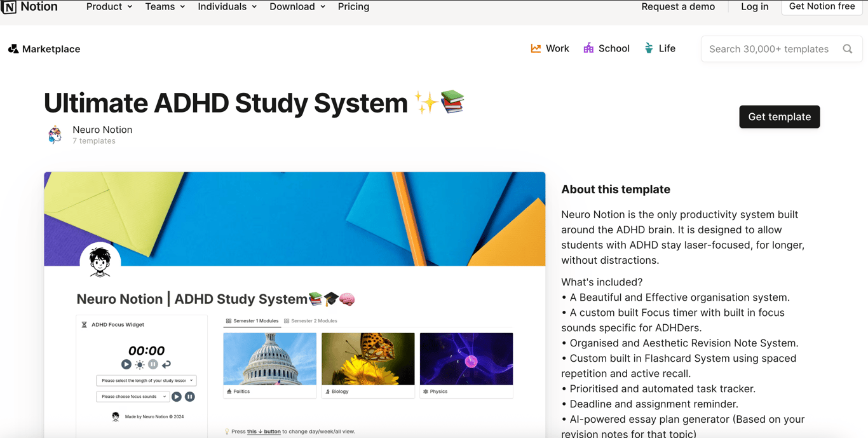Switch to Semester 1 Modules tab
868x438 pixels.
click(252, 321)
